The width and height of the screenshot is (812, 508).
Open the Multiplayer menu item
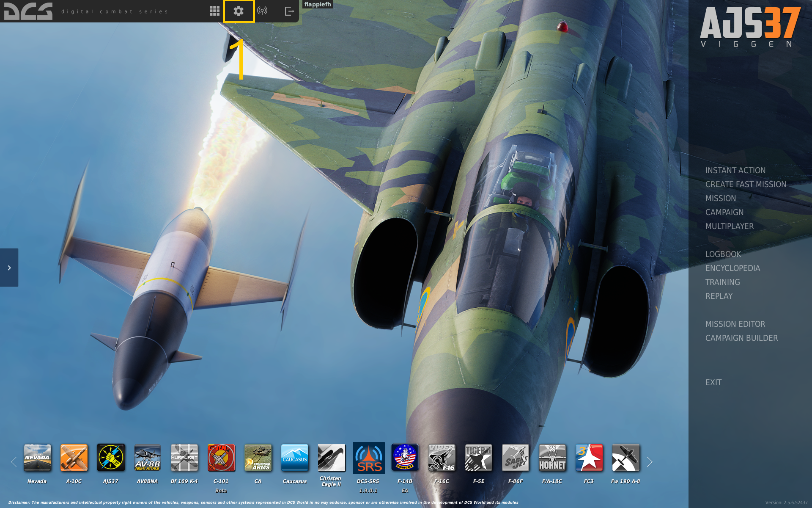coord(730,226)
